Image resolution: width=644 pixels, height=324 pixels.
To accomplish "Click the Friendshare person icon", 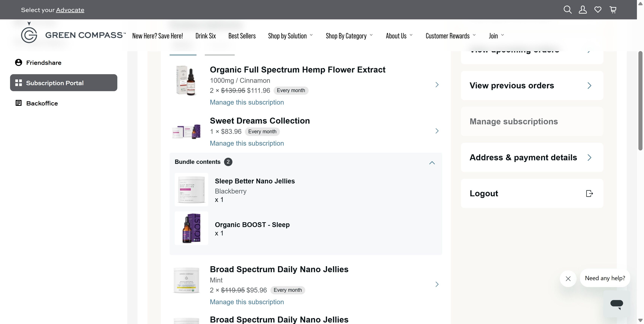I will tap(18, 63).
